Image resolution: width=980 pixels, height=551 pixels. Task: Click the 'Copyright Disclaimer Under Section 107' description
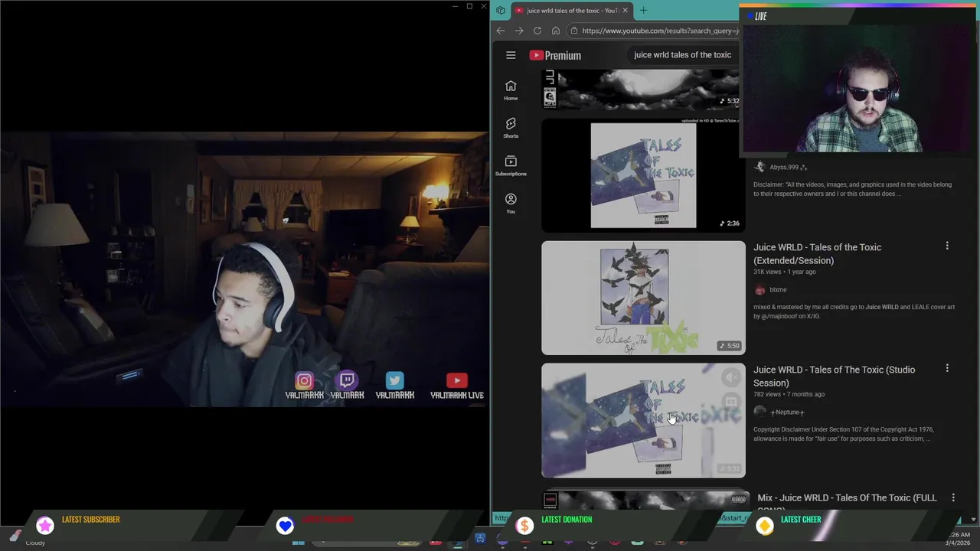[x=843, y=434]
